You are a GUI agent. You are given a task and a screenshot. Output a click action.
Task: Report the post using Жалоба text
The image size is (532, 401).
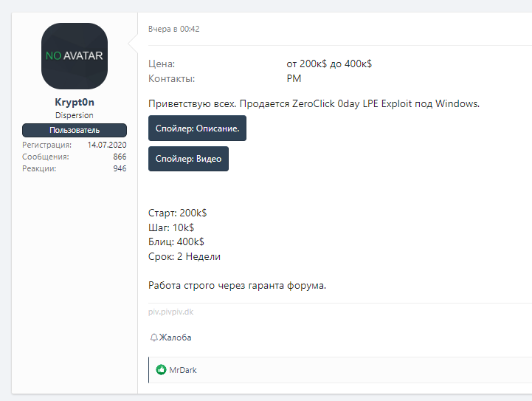176,337
